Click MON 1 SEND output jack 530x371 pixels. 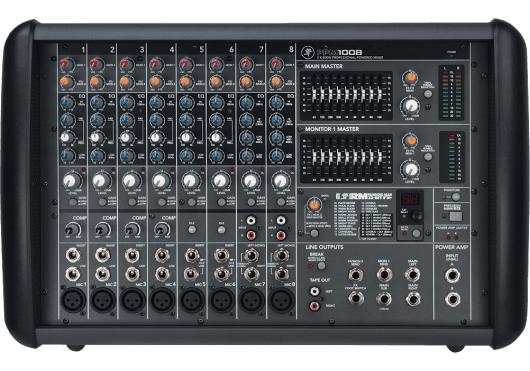[384, 275]
